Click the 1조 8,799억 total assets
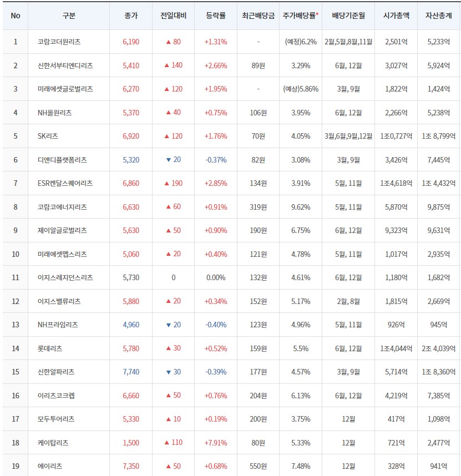The image size is (461, 476). (x=439, y=136)
